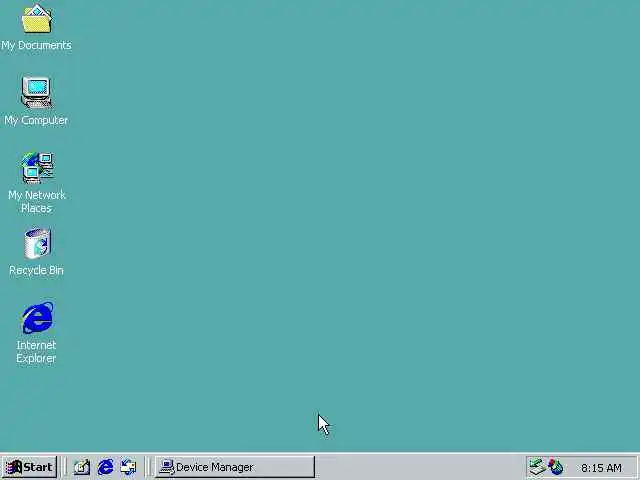Select the My Network Places icon
The height and width of the screenshot is (480, 640).
click(x=37, y=168)
